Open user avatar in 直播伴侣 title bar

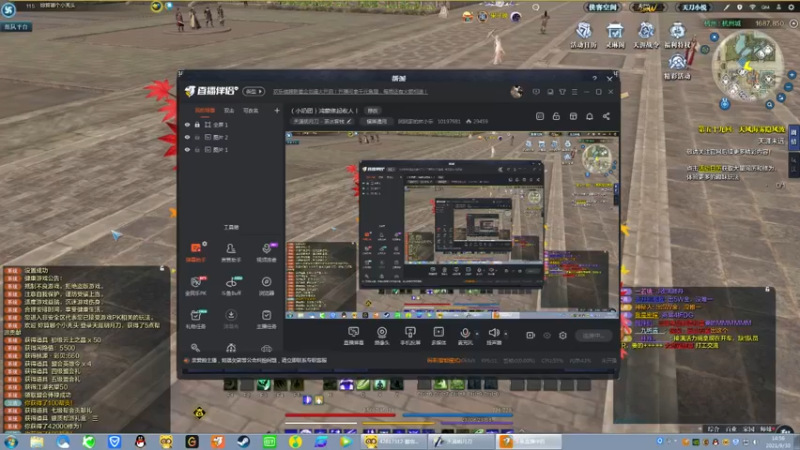(516, 92)
